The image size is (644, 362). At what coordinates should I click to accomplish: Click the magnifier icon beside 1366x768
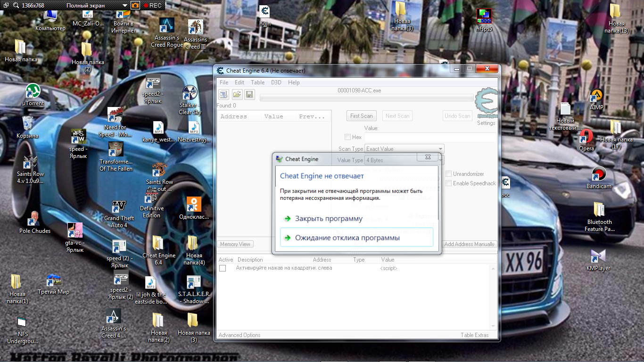(16, 5)
